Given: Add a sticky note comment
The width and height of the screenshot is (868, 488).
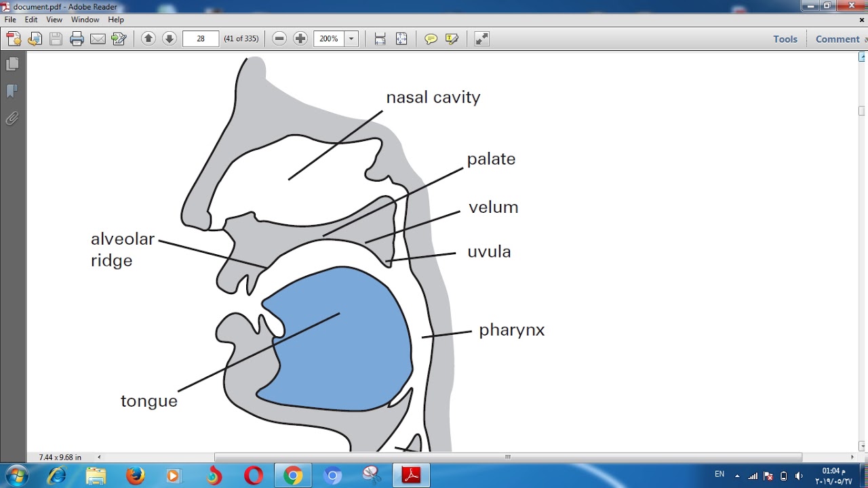Looking at the screenshot, I should pos(431,39).
